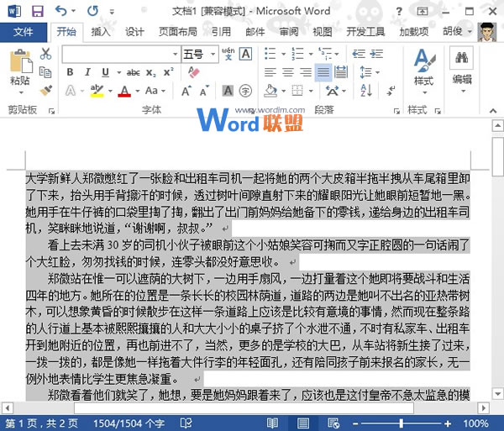Apply character border icon
This screenshot has height=431, width=504.
(246, 54)
